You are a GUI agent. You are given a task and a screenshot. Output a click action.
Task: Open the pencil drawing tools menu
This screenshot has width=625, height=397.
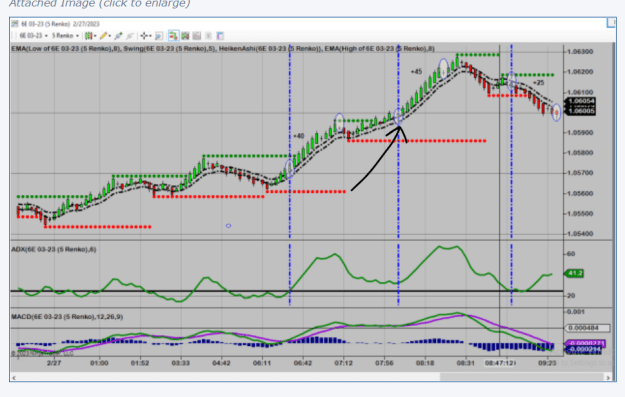coord(105,36)
